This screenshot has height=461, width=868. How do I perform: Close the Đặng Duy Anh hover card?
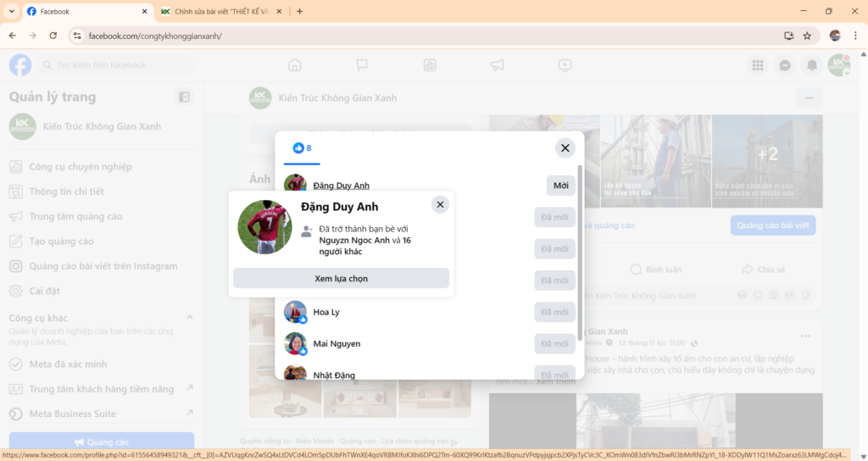coord(439,204)
